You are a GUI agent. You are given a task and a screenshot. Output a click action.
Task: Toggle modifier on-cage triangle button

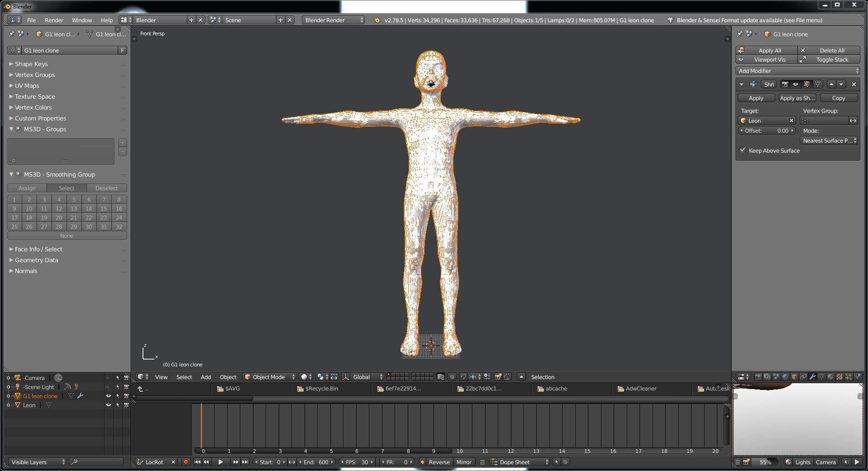click(x=818, y=84)
